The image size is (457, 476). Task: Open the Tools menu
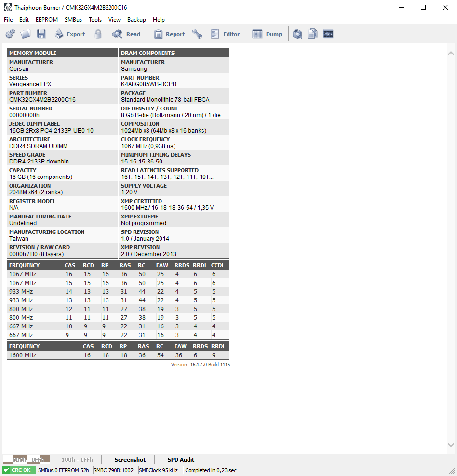[x=95, y=20]
